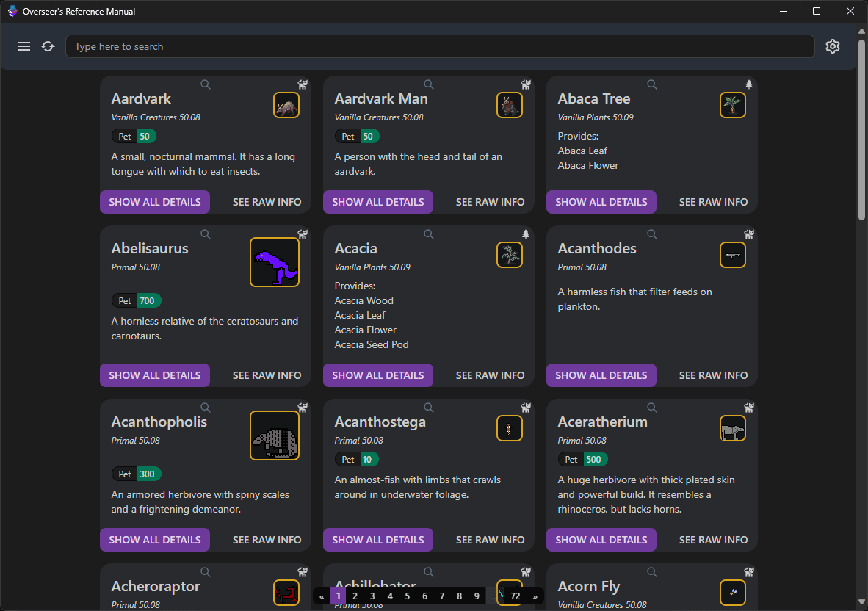The image size is (868, 611).
Task: Jump to last page 72
Action: (516, 596)
